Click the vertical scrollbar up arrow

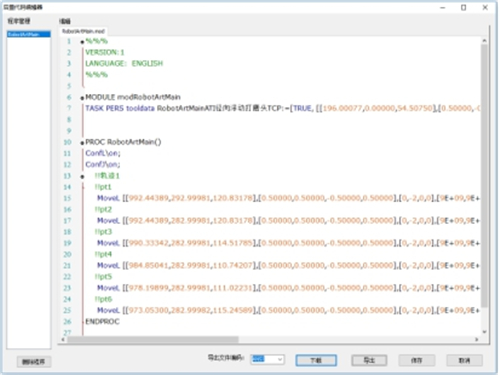[x=484, y=40]
